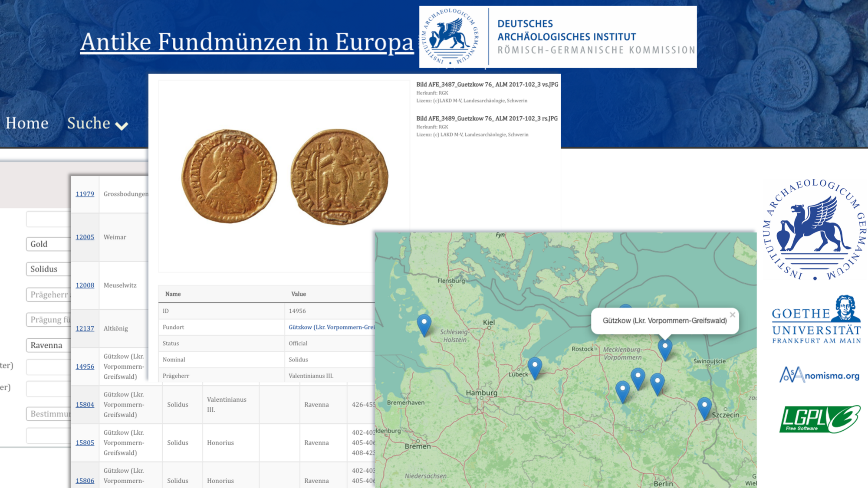Click Bild AFE_3487 vs.JPG caption
Screen dimensions: 868x488
[487, 85]
